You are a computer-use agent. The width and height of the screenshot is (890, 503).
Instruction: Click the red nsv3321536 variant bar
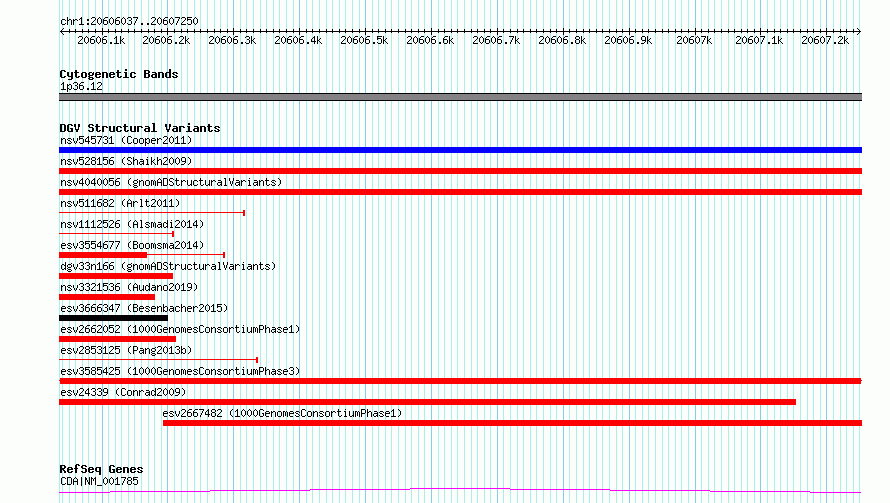107,297
